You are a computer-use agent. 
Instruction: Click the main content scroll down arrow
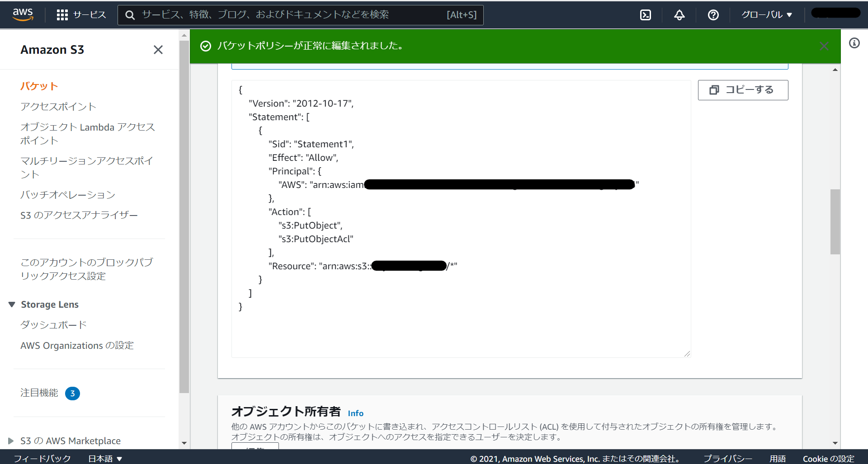point(835,443)
